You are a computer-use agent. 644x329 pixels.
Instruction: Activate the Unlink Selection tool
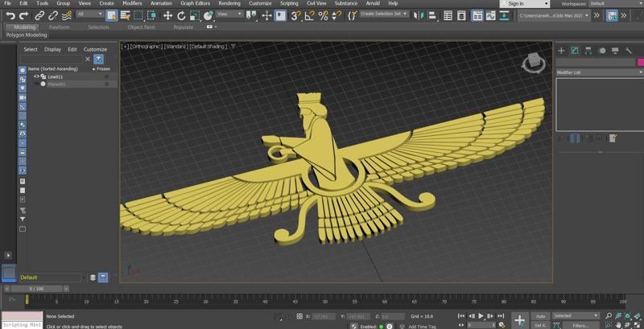pyautogui.click(x=53, y=16)
